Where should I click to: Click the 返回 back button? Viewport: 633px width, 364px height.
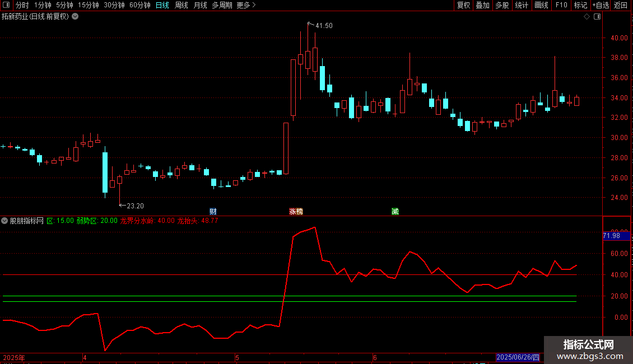point(621,5)
